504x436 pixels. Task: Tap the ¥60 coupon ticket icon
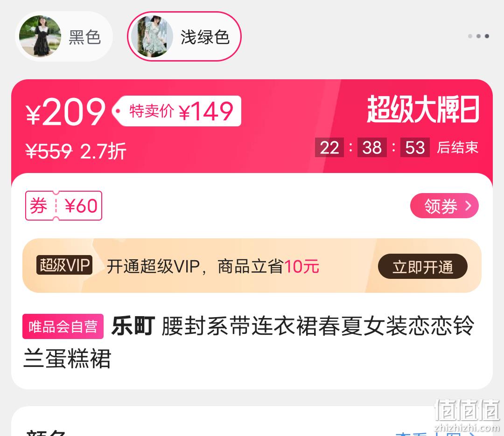[63, 206]
